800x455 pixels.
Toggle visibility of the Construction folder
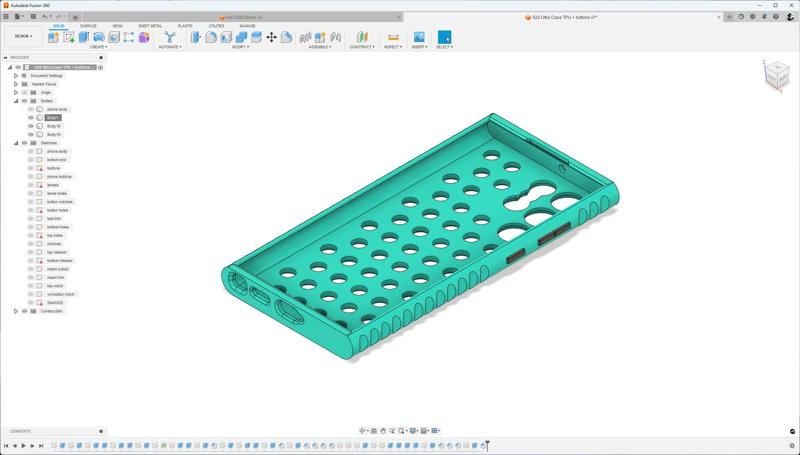(x=24, y=311)
